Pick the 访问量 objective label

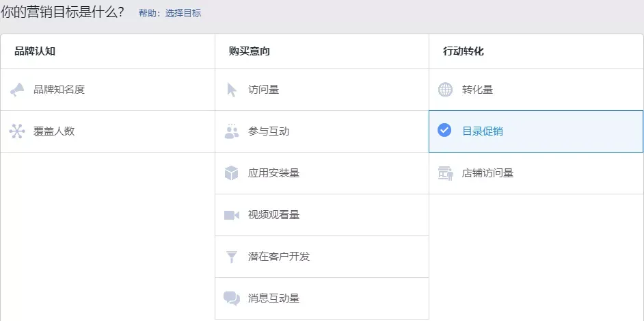[x=263, y=90]
